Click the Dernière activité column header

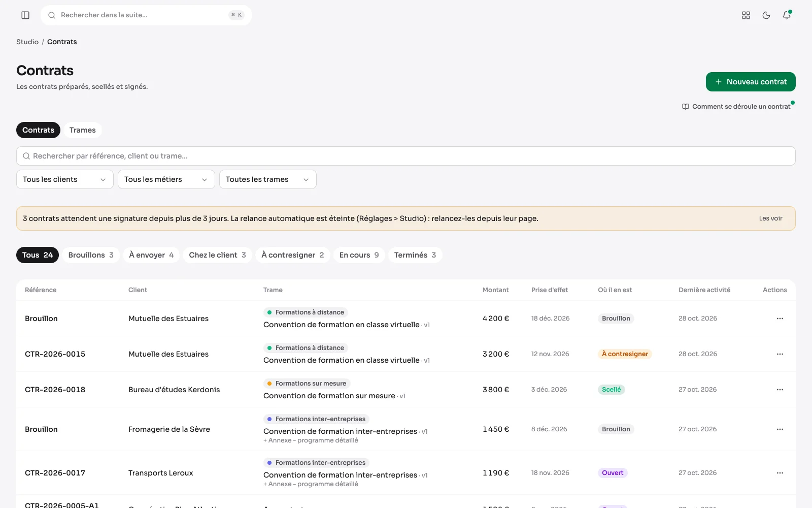704,290
